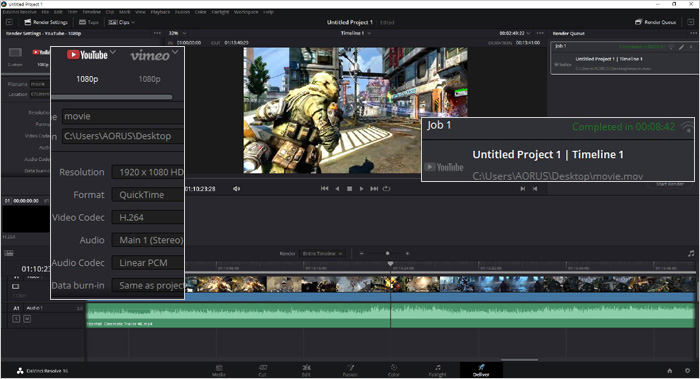Open the Timeline menu
The height and width of the screenshot is (379, 700).
(x=92, y=12)
